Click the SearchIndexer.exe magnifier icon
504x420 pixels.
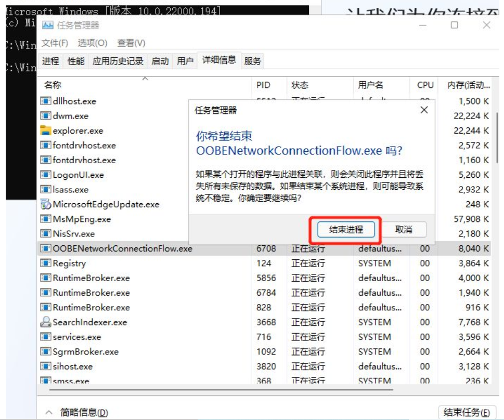(x=46, y=322)
